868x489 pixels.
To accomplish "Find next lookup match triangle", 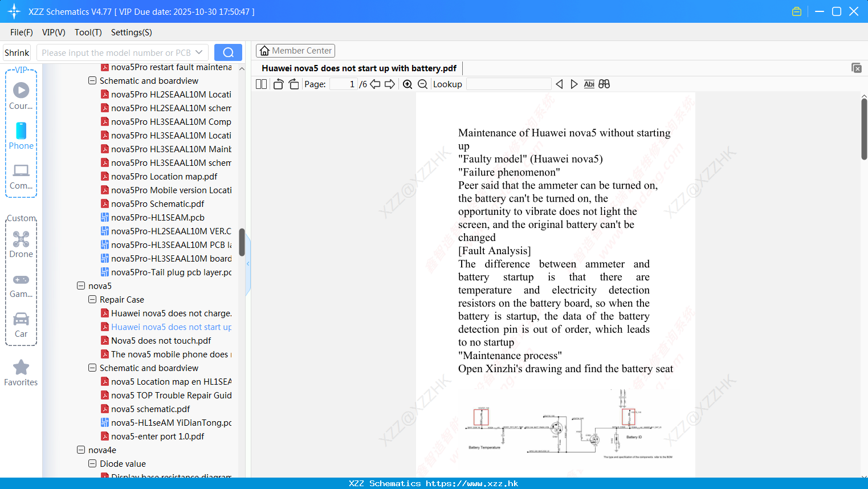I will [574, 84].
